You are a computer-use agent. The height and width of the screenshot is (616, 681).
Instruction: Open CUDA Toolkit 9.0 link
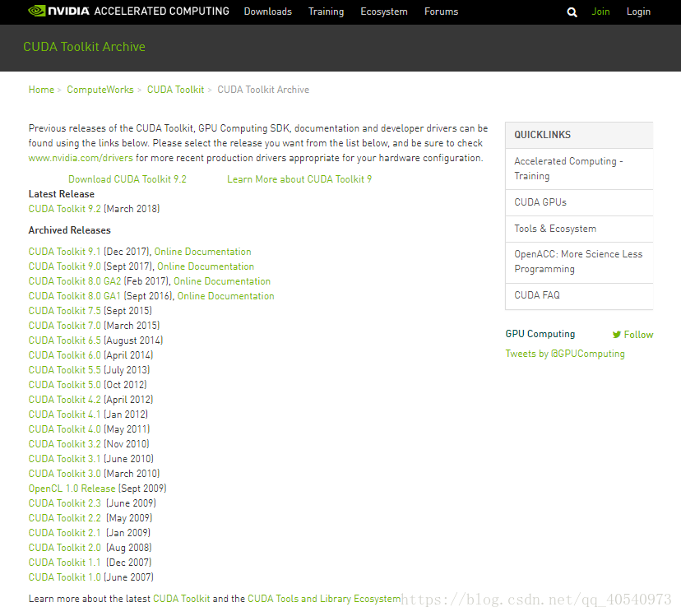click(65, 266)
